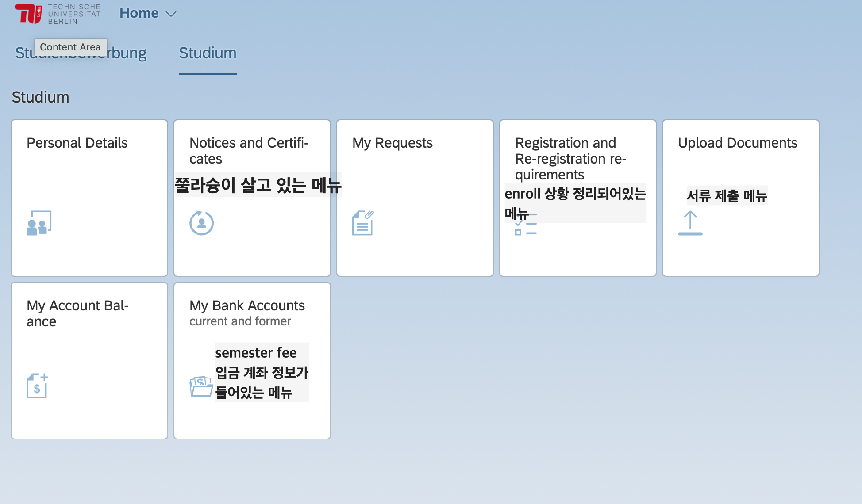Open the Upload Documents tile title
Image resolution: width=862 pixels, height=504 pixels.
[737, 143]
